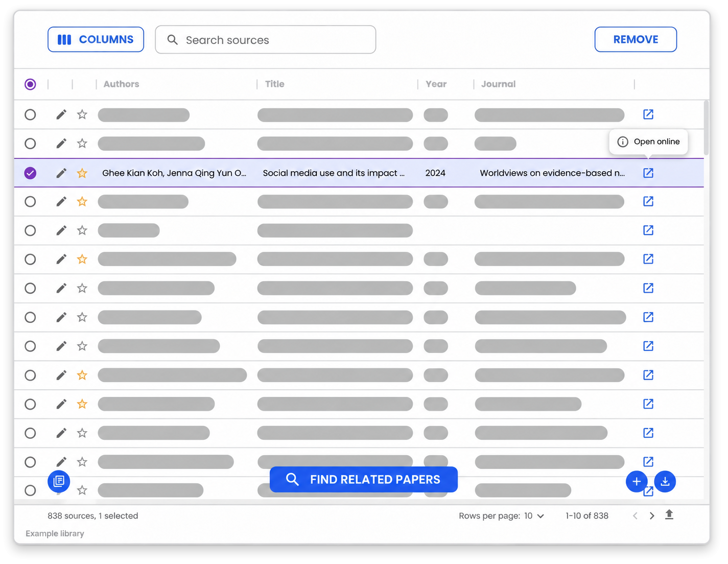Click the title text Social media use and its impact
Screen dimensions: 728x564
point(334,173)
